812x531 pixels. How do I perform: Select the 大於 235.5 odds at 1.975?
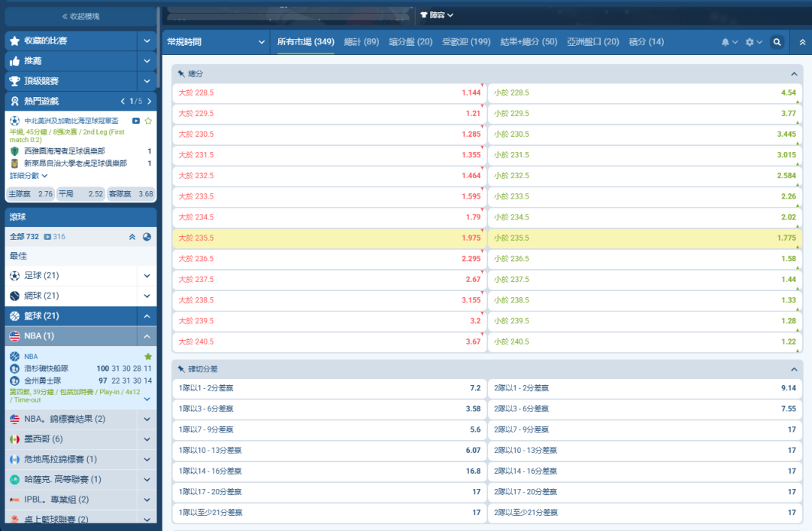tap(329, 238)
